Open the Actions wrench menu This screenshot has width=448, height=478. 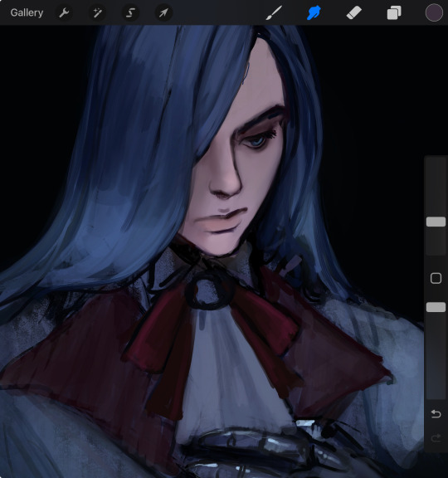(x=64, y=12)
